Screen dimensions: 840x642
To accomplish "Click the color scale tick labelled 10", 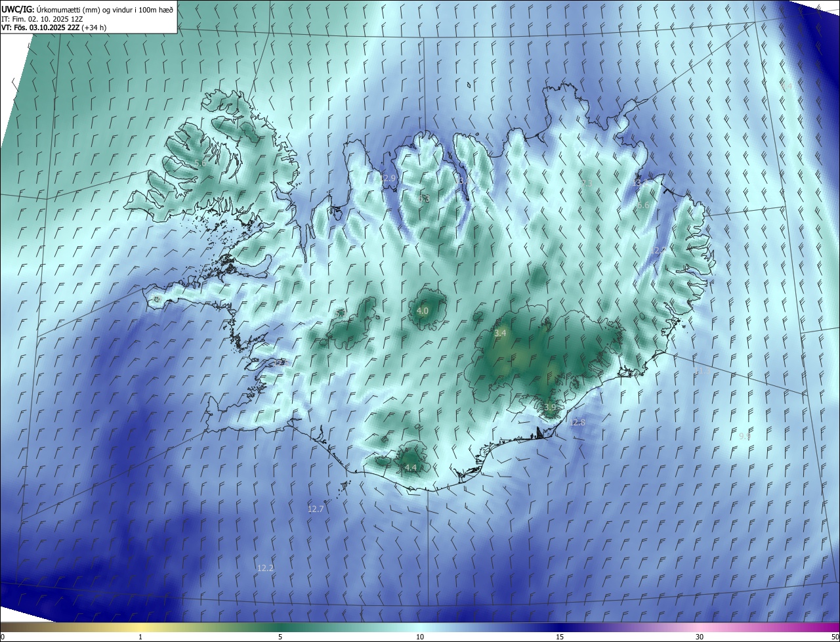I will [420, 637].
